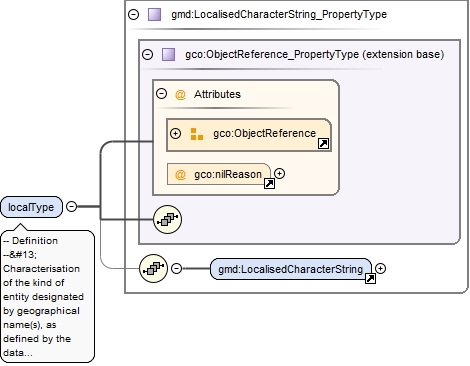470x366 pixels.
Task: Click the Attributes header label
Action: pyautogui.click(x=217, y=94)
